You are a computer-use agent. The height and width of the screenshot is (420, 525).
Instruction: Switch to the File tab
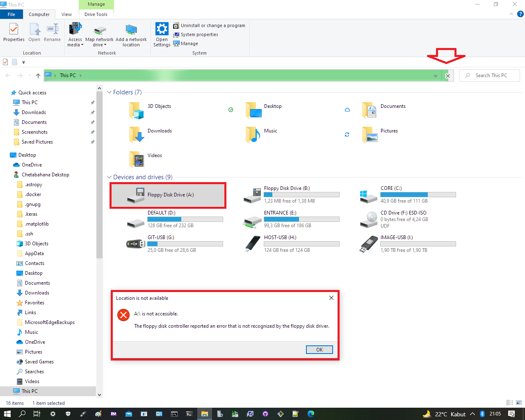coord(11,14)
